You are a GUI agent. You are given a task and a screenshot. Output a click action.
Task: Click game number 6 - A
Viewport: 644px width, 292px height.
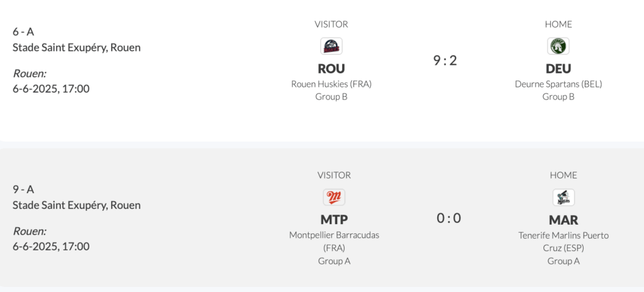click(23, 31)
